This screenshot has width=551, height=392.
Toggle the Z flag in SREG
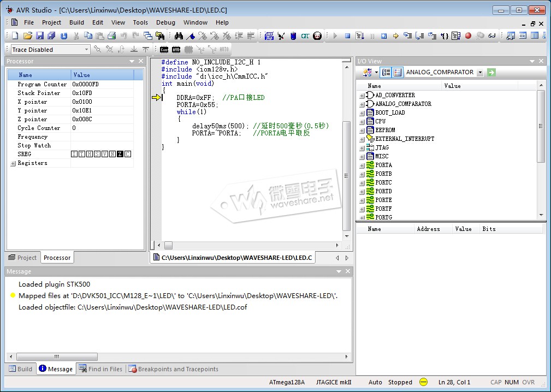pyautogui.click(x=120, y=155)
